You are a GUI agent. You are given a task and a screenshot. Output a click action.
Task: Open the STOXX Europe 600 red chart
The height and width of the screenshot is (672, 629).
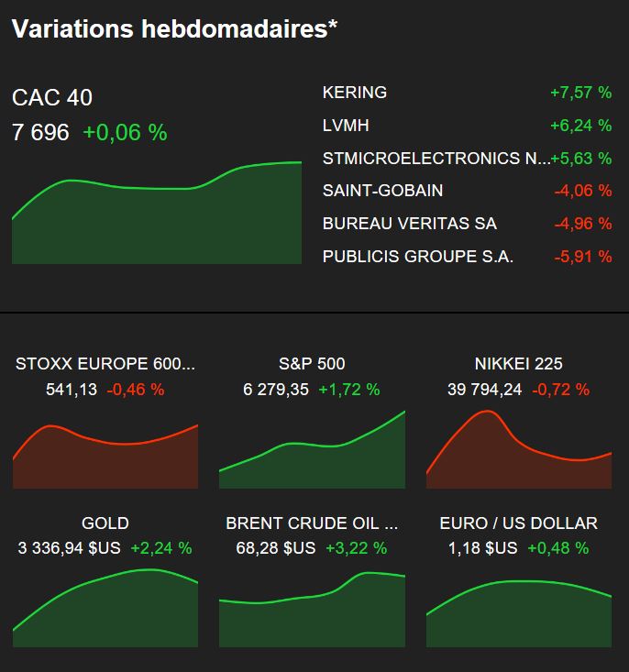click(105, 457)
